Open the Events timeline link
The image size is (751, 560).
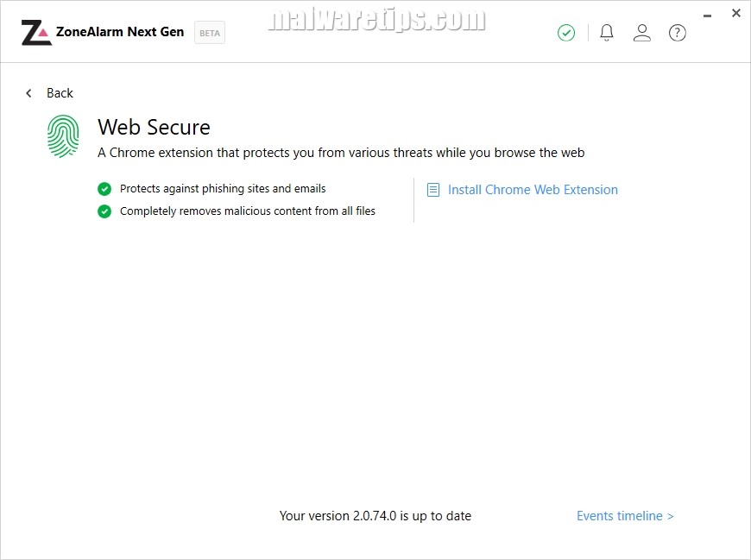coord(625,516)
